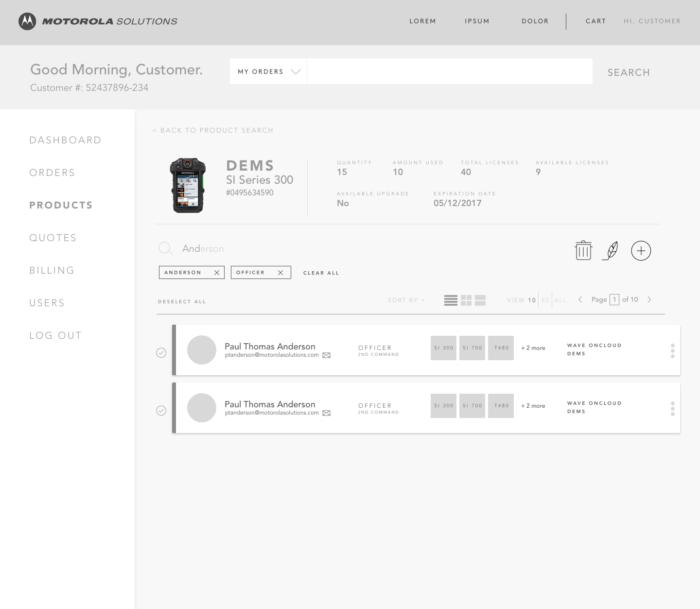Click the magnifier icon beside Anderson search
Screen dimensions: 700x609
pyautogui.click(x=165, y=248)
